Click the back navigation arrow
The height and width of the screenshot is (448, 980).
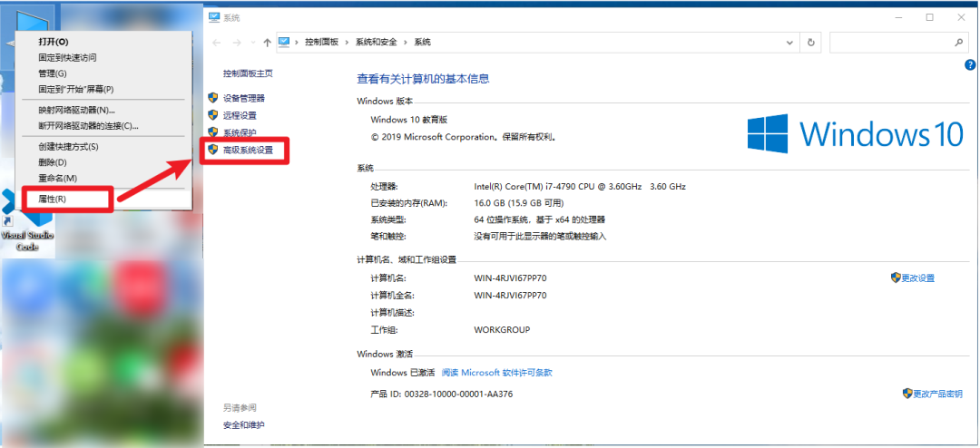click(217, 43)
